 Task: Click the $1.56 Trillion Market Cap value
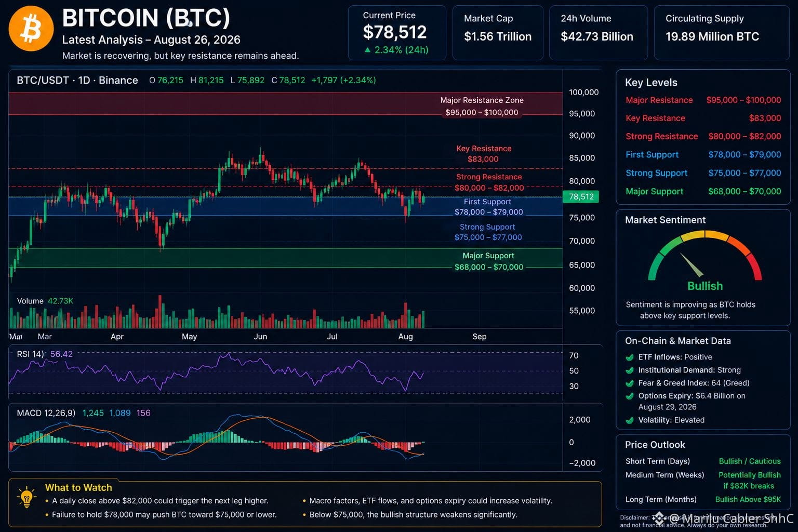[x=498, y=36]
